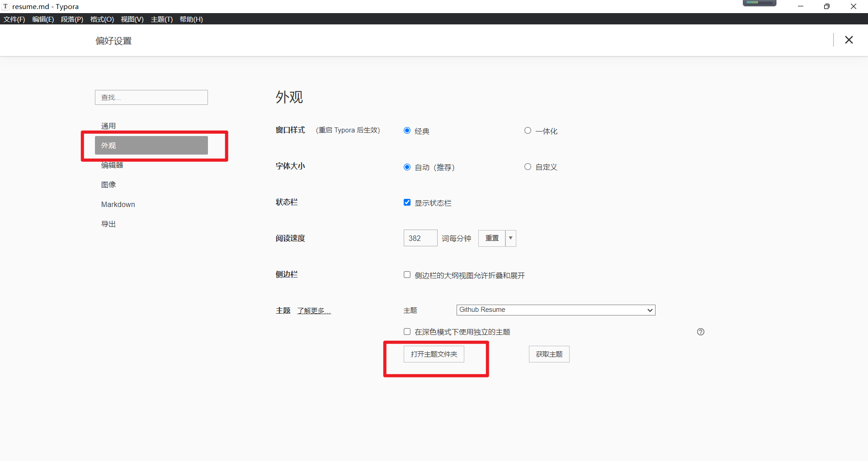Enable sidebar outline collapse and expand checkbox
Viewport: 868px width, 461px height.
coord(407,275)
